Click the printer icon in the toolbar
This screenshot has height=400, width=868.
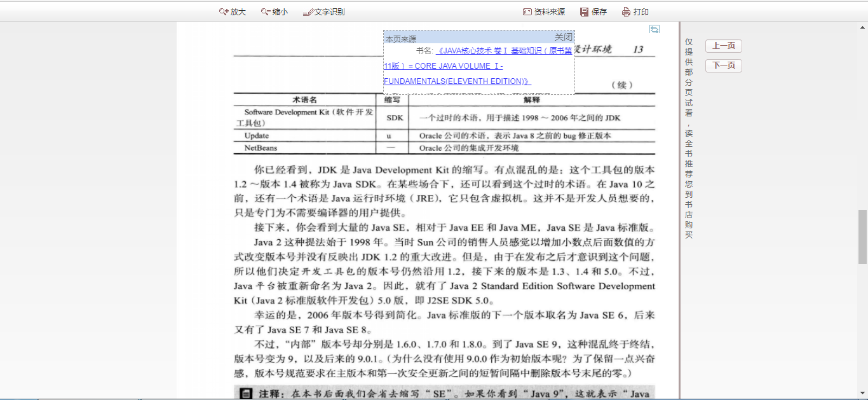point(626,12)
